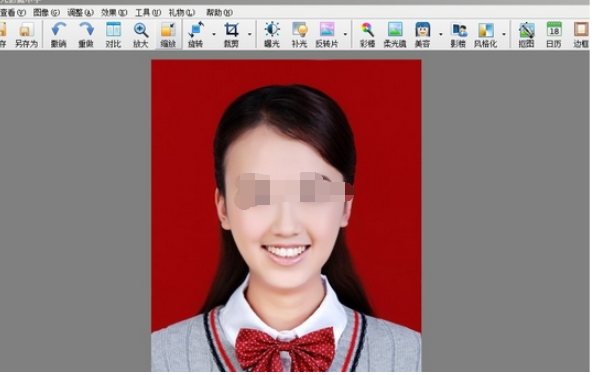Click the 缩放 (Resize) toolbar icon
This screenshot has width=609, height=375.
(168, 35)
